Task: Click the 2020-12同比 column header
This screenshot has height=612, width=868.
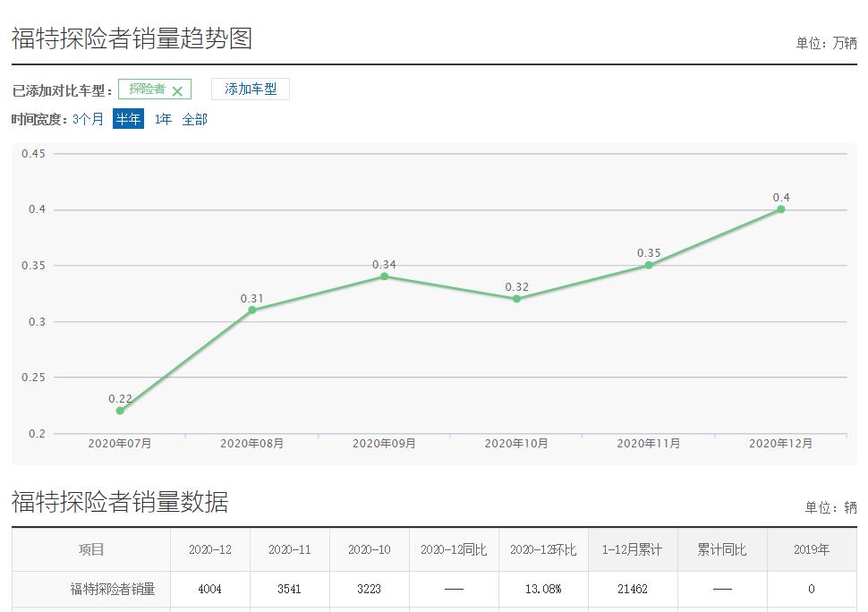Action: 454,549
